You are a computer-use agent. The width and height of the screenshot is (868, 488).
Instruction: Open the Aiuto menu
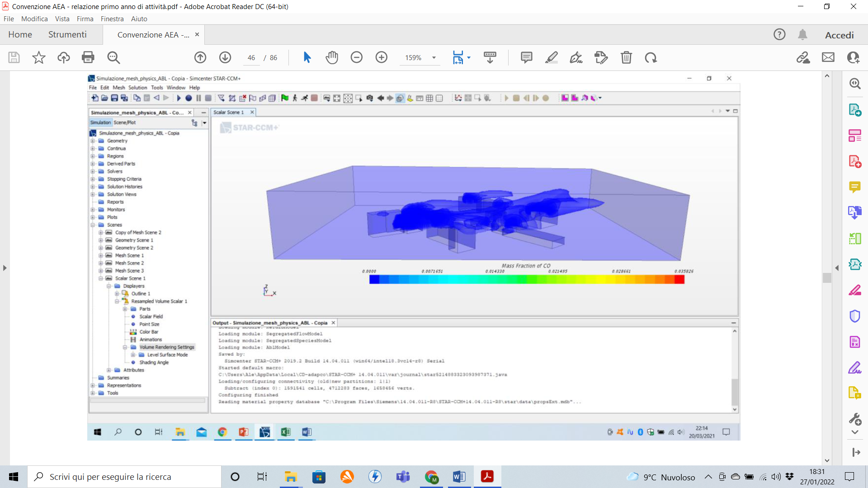click(x=139, y=19)
